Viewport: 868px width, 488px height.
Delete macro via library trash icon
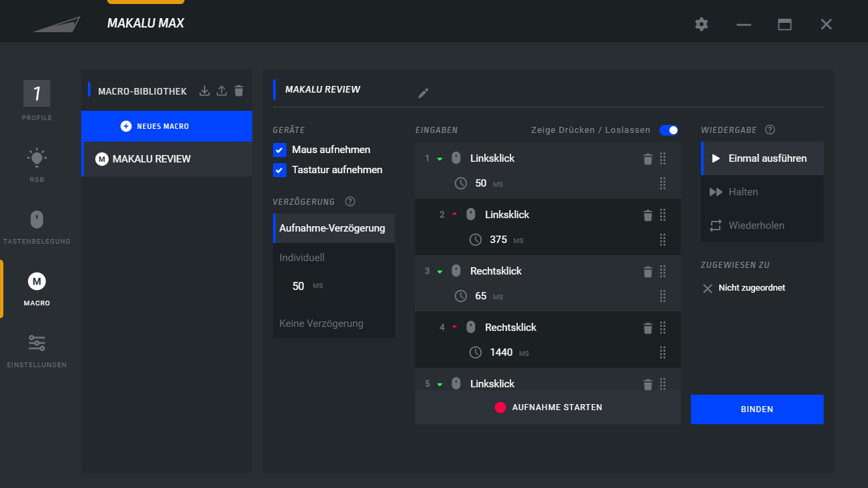click(x=239, y=91)
